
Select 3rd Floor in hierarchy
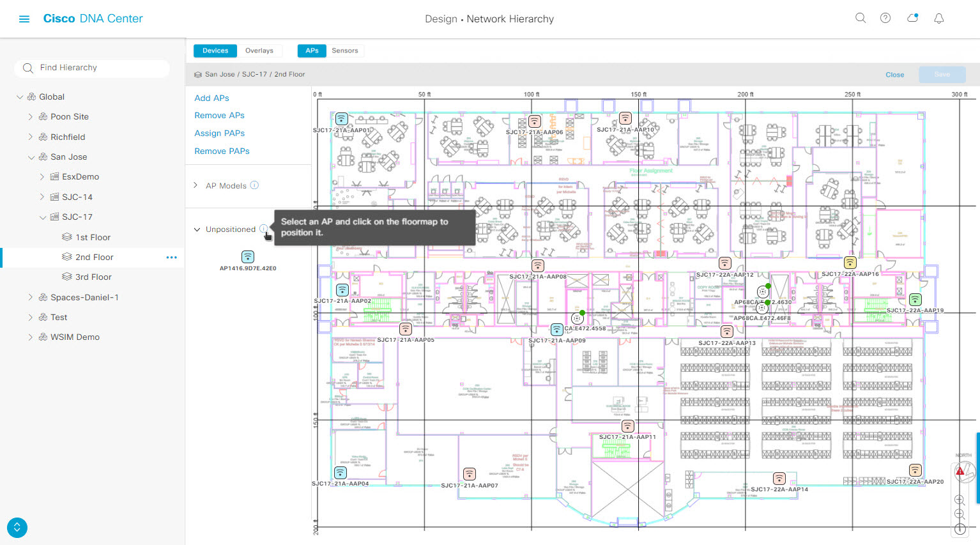(x=93, y=277)
